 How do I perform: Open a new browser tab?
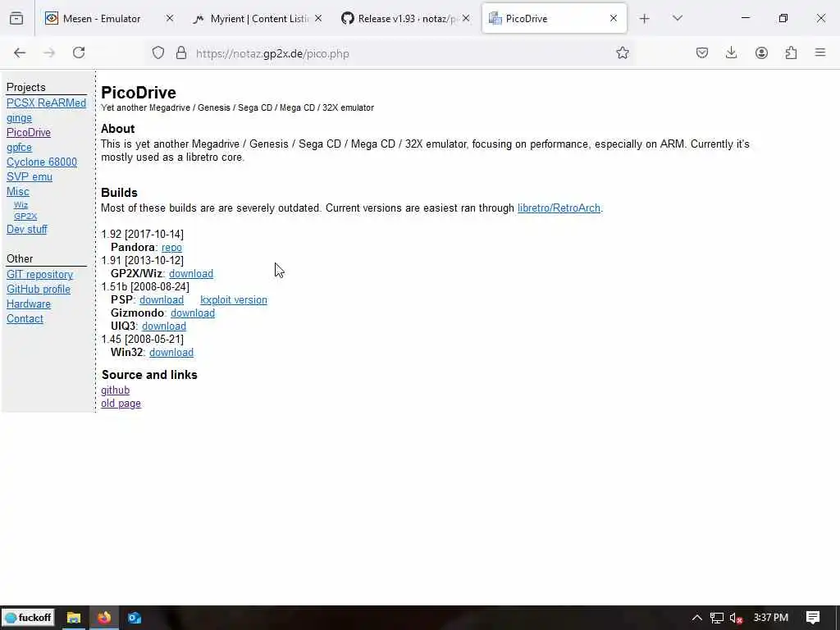[645, 19]
